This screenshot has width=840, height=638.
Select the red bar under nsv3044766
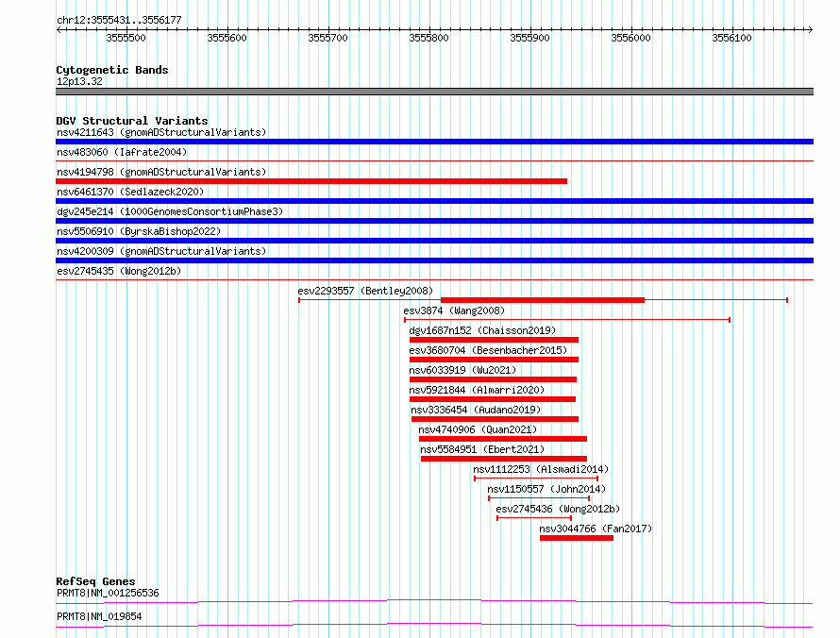577,538
